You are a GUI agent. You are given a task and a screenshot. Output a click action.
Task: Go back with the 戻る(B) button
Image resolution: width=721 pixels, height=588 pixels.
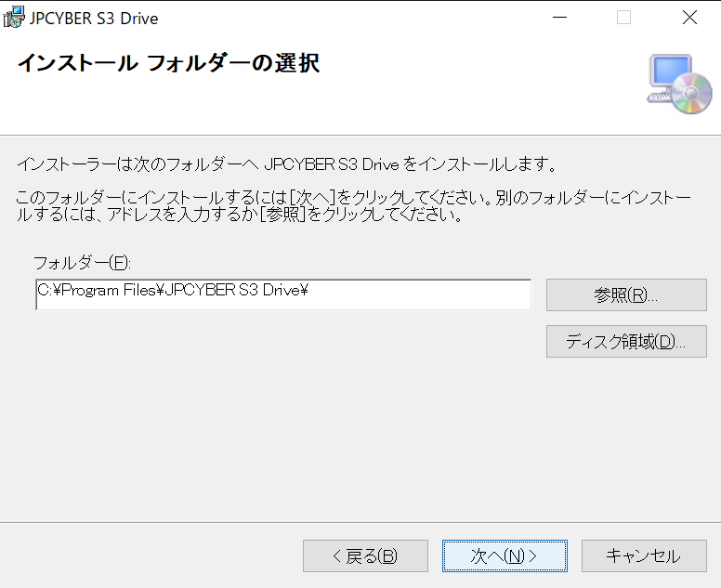pyautogui.click(x=365, y=555)
